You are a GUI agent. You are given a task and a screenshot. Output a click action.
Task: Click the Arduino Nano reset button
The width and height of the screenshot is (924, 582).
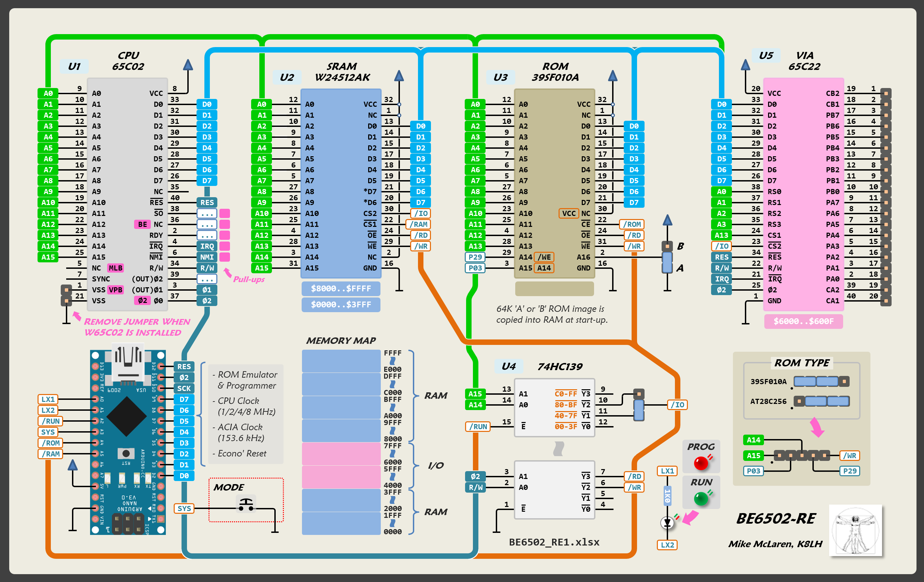pyautogui.click(x=126, y=453)
